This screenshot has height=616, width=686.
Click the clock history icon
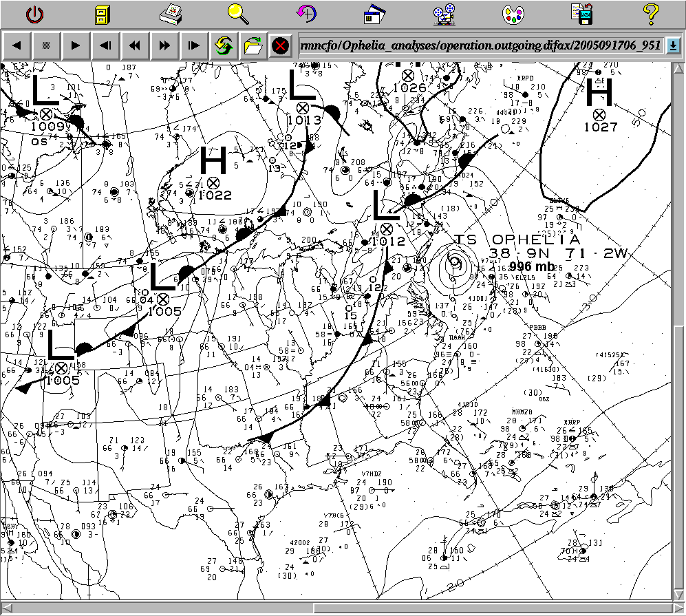point(307,13)
